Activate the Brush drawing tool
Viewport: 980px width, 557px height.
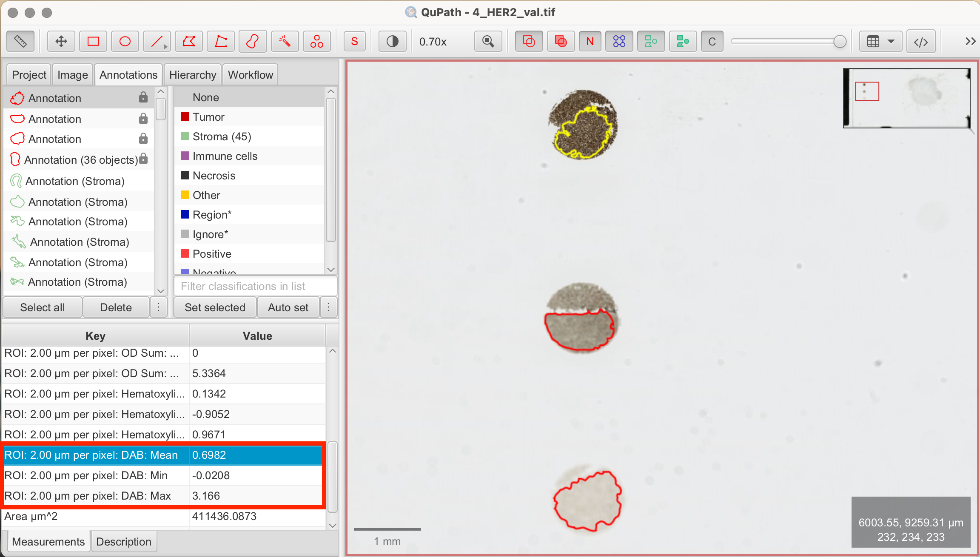point(252,41)
